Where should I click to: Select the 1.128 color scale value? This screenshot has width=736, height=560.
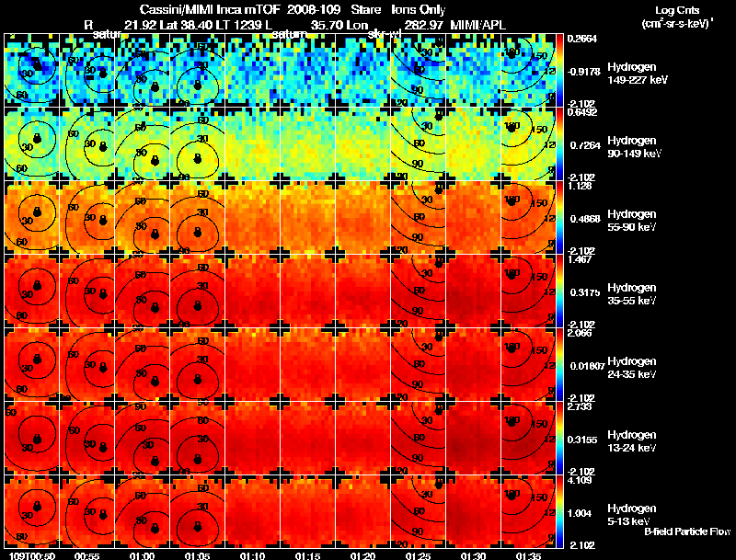tap(580, 186)
